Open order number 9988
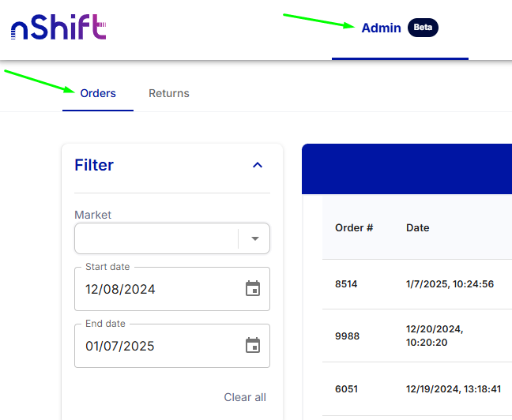 pos(347,336)
